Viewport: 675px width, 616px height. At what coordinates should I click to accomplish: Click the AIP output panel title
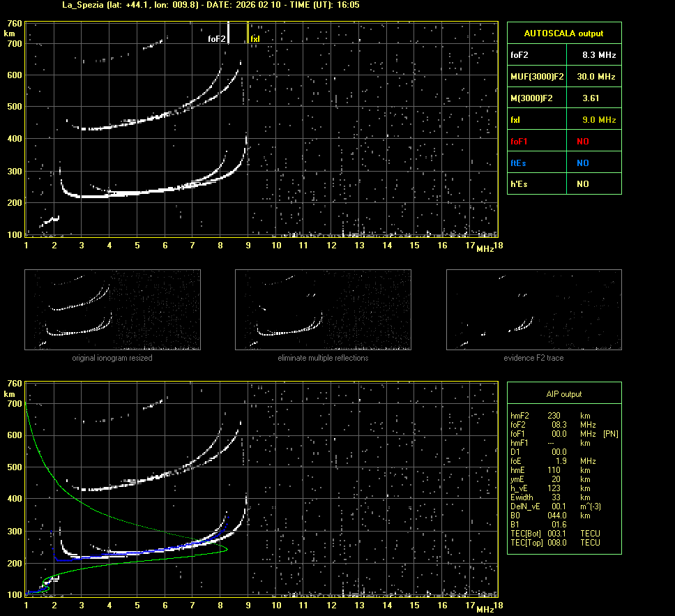563,394
